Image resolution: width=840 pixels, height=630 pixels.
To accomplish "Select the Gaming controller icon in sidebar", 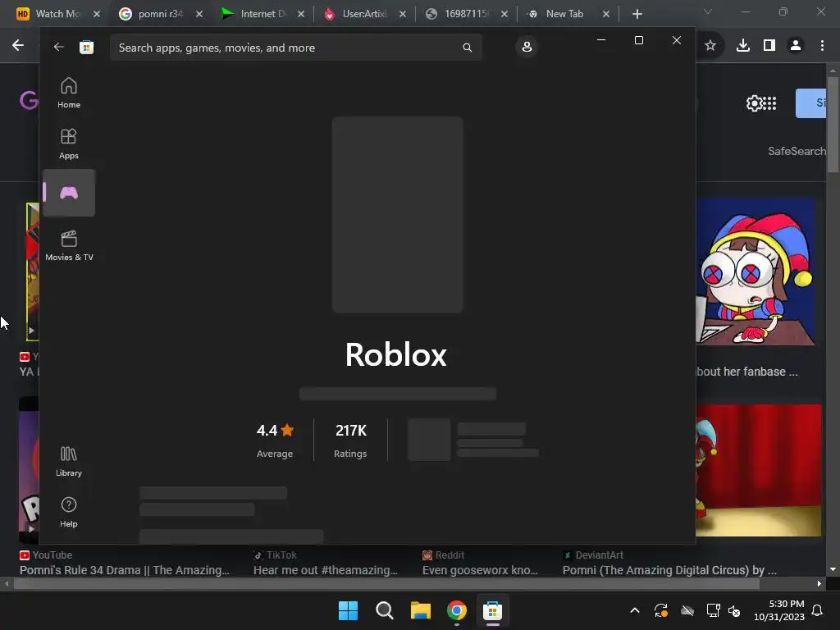I will [x=69, y=193].
